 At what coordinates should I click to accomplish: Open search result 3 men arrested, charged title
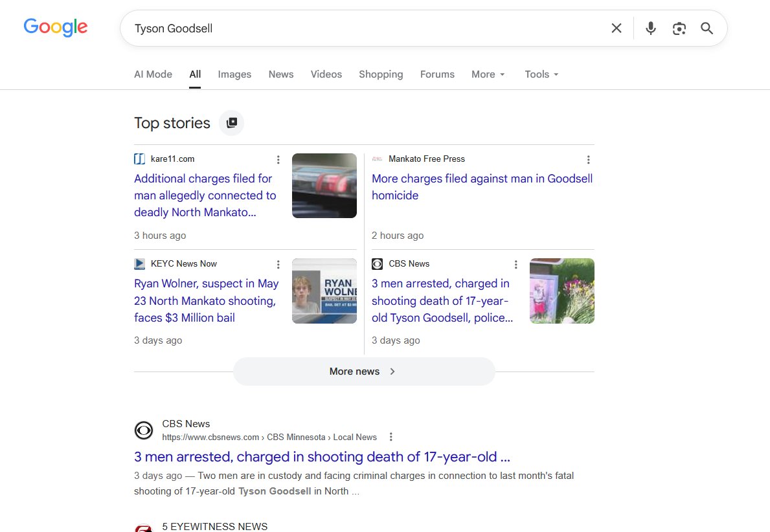coord(322,457)
